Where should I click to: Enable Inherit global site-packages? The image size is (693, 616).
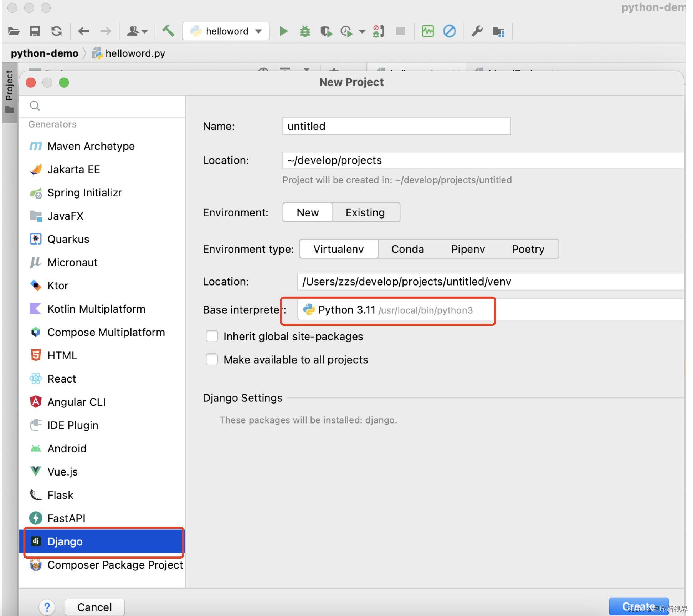coord(212,336)
